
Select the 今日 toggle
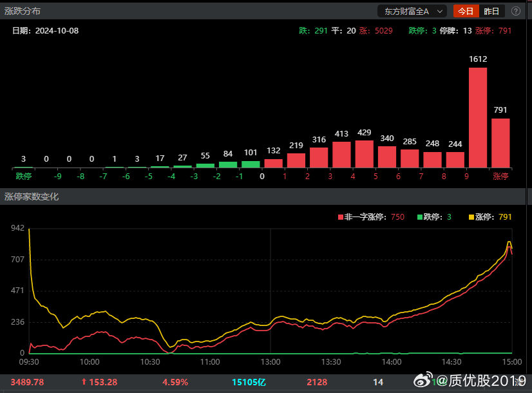[466, 11]
